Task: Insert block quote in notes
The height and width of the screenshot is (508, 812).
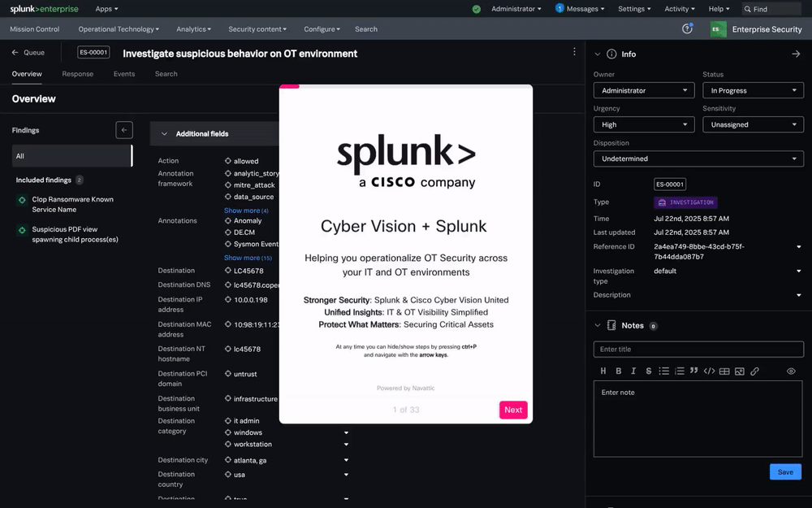Action: coord(694,371)
